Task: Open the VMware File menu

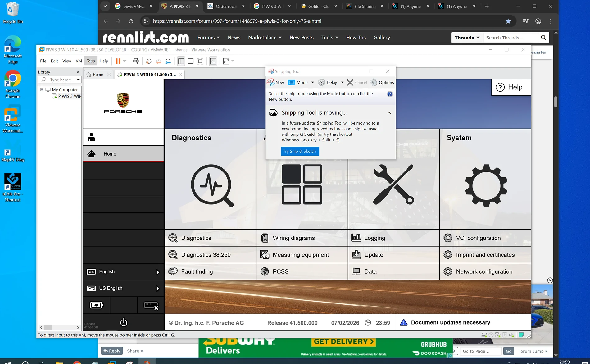Action: pyautogui.click(x=43, y=61)
